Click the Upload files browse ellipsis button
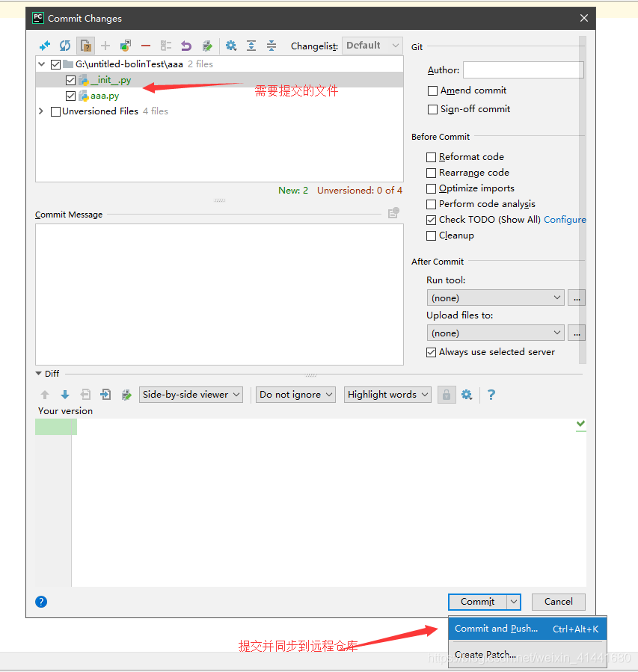 point(577,333)
